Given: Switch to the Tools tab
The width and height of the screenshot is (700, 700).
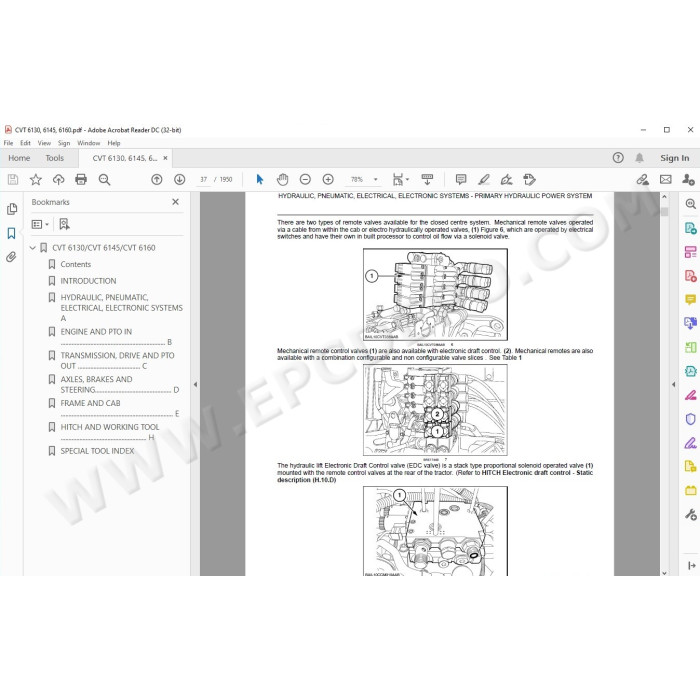Looking at the screenshot, I should pos(54,158).
